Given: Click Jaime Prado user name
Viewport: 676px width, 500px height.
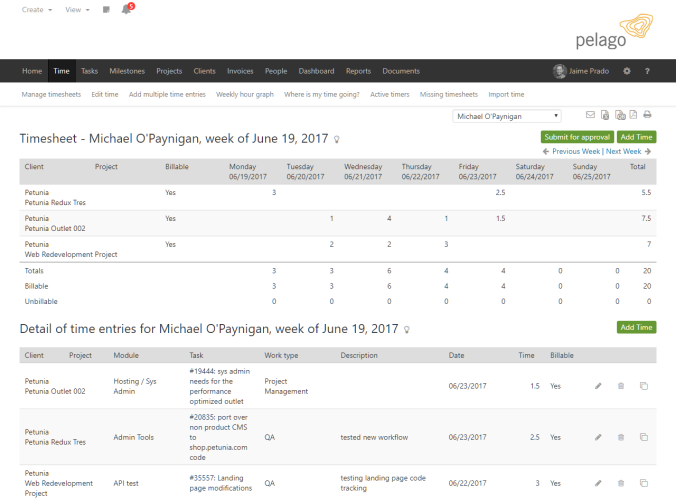Looking at the screenshot, I should point(588,71).
